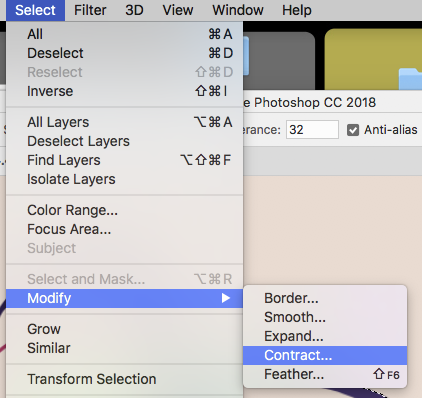Open the Help menu

(x=297, y=10)
